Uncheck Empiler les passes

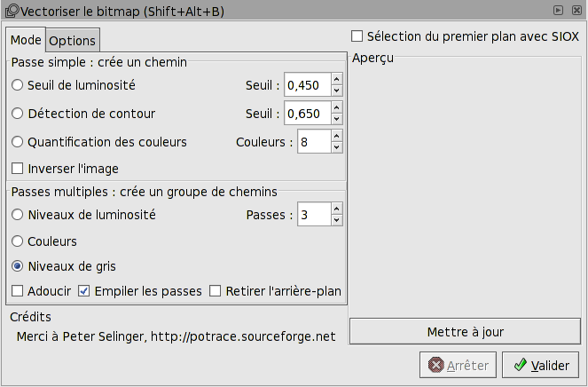(x=84, y=291)
